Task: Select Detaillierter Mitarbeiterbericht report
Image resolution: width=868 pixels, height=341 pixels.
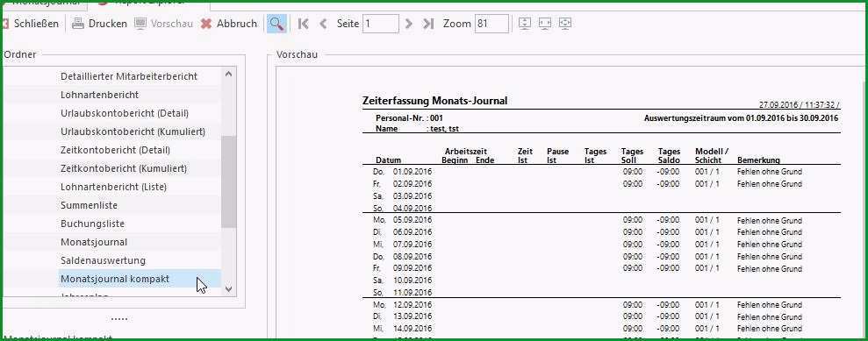Action: point(129,76)
